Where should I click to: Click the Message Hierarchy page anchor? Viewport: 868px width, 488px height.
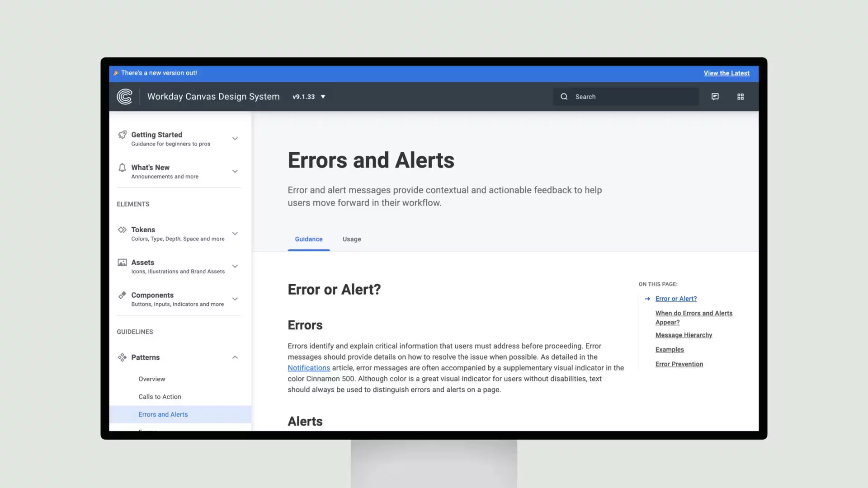[x=684, y=335]
